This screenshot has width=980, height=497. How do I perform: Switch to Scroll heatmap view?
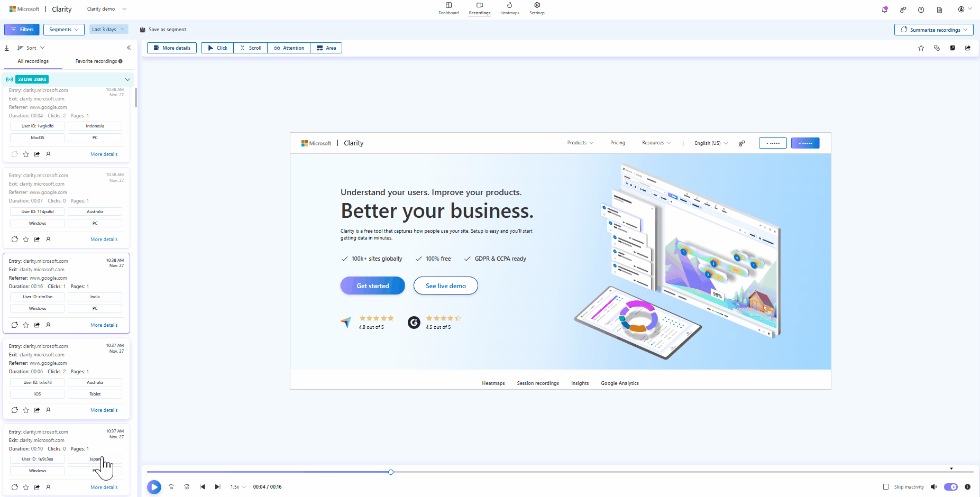pos(250,48)
